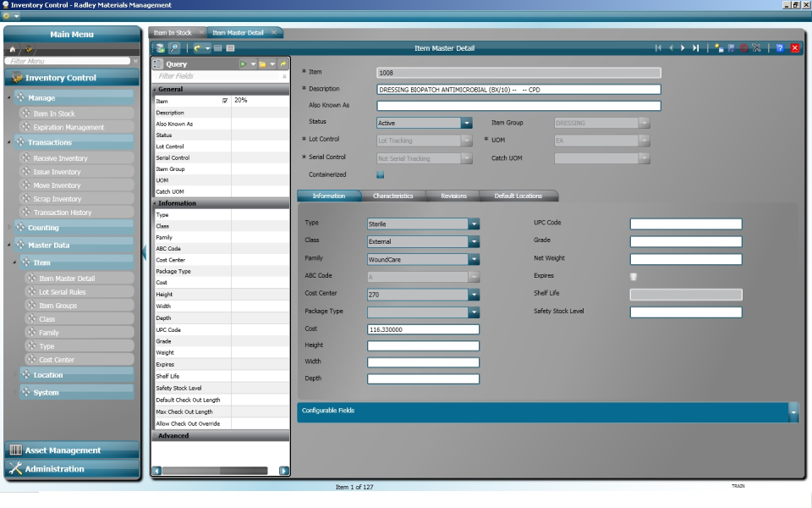This screenshot has height=508, width=812.
Task: Click the database icon on the main toolbar
Action: [x=160, y=48]
